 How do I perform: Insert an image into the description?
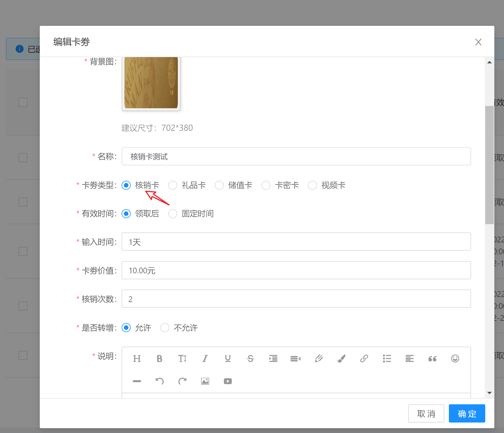pyautogui.click(x=205, y=381)
